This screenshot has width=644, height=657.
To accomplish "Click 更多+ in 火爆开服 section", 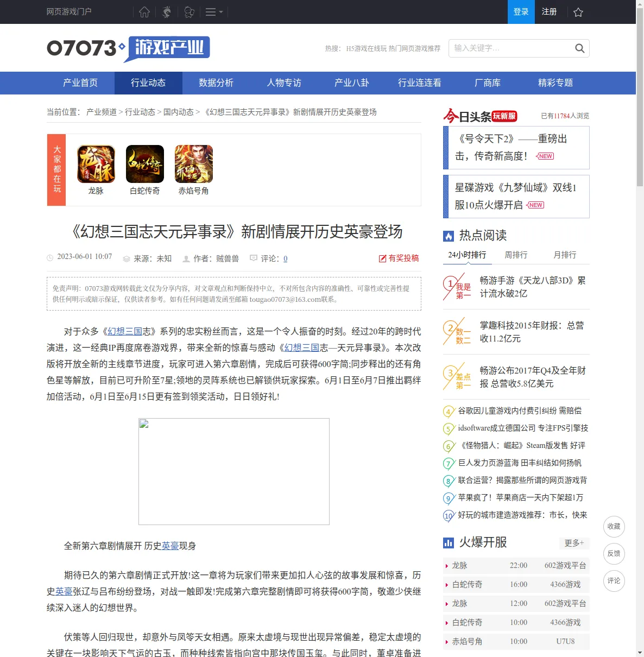I will (574, 543).
